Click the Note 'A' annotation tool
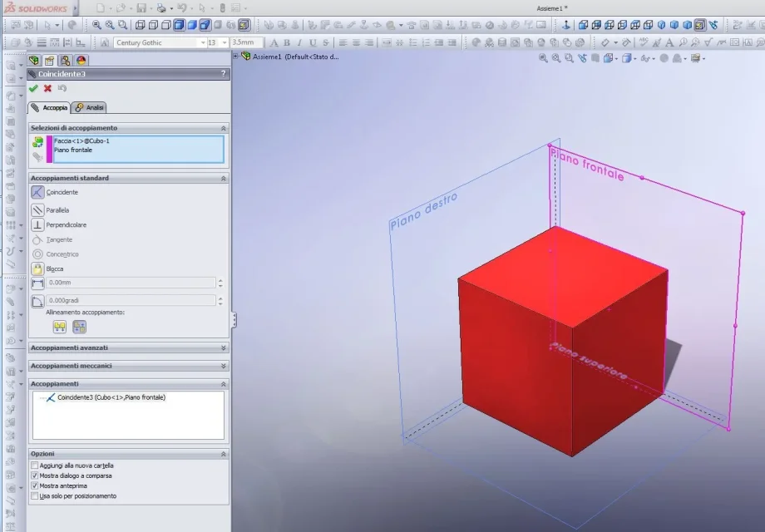This screenshot has height=532, width=765. point(669,43)
